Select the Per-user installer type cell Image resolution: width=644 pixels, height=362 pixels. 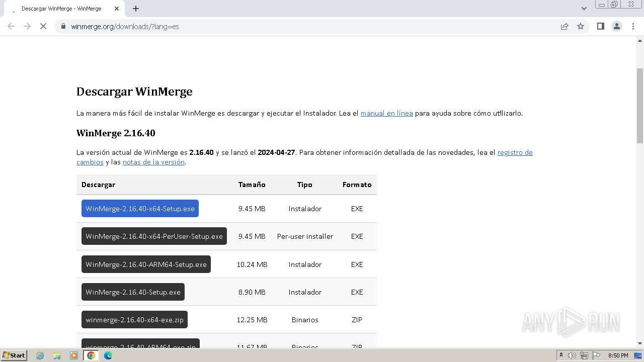[305, 236]
